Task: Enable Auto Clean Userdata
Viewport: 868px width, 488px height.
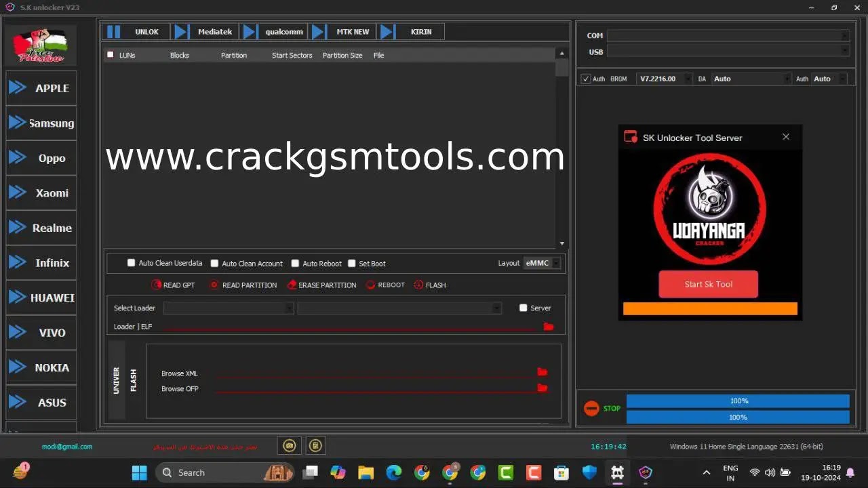Action: 132,263
